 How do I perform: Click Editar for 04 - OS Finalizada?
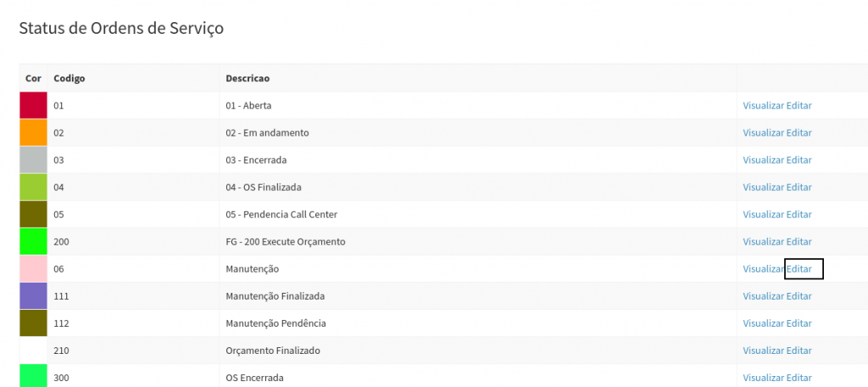pos(799,188)
